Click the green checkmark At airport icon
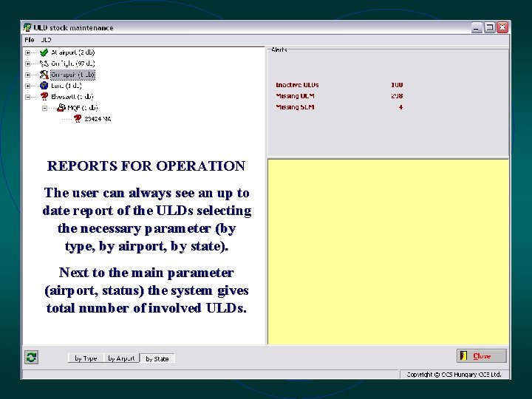Image resolution: width=532 pixels, height=399 pixels. coord(44,52)
